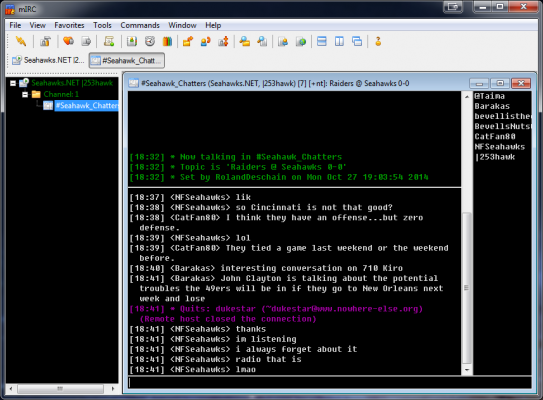Open the Received Files folder icon
The image size is (543, 400).
tap(244, 41)
